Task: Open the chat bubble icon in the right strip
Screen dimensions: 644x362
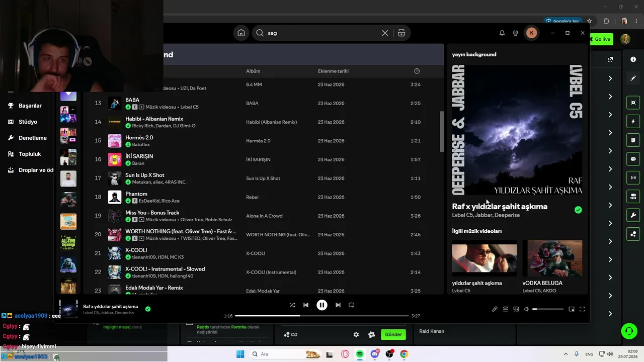Action: (x=633, y=159)
